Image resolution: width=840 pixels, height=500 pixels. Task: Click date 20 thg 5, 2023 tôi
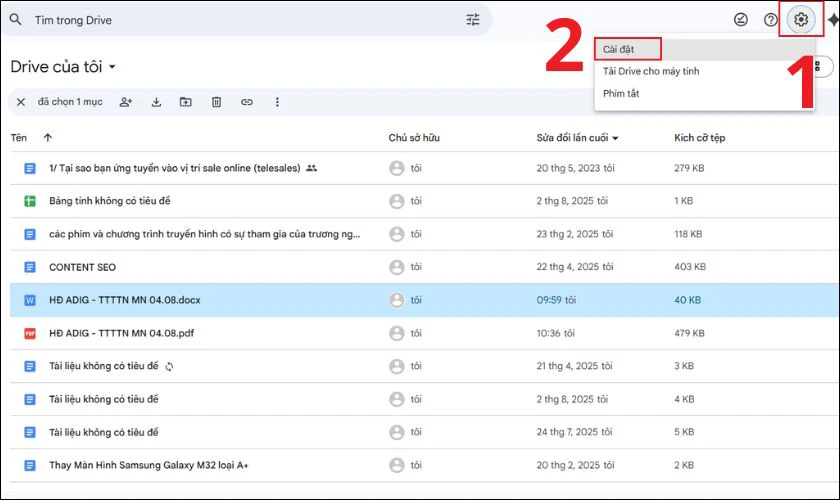(x=575, y=168)
